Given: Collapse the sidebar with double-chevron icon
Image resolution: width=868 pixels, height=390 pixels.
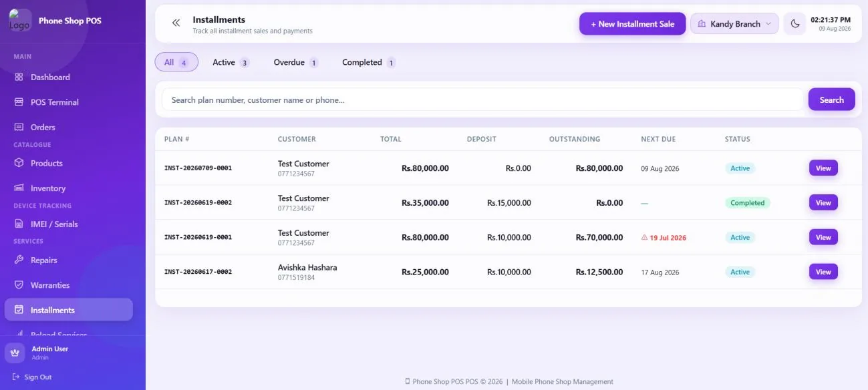Looking at the screenshot, I should pos(176,23).
